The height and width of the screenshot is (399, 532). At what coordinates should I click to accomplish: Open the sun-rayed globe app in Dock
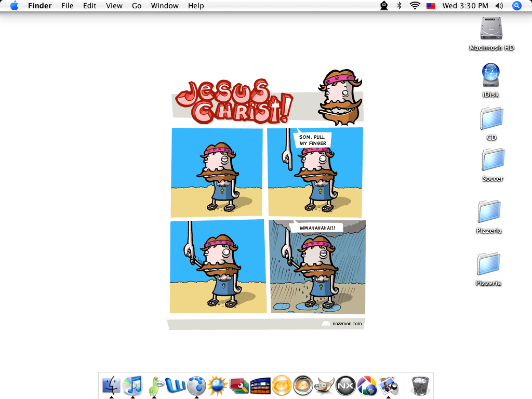click(x=218, y=385)
